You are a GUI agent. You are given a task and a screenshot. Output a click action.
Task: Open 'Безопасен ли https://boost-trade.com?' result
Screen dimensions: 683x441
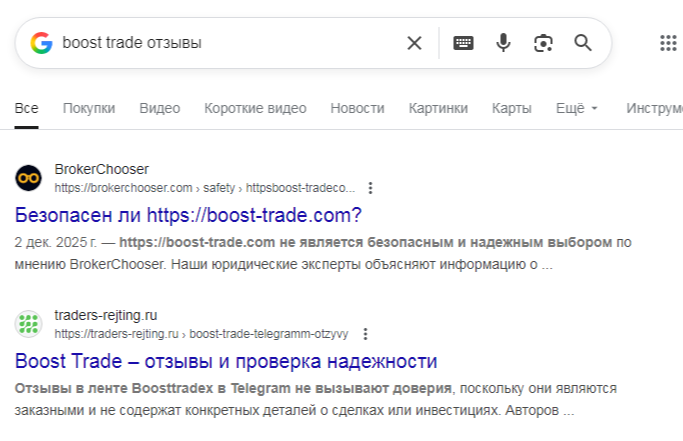click(x=188, y=215)
